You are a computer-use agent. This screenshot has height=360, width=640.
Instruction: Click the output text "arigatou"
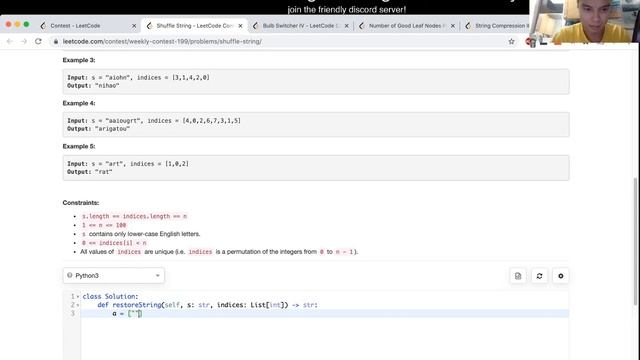pyautogui.click(x=112, y=129)
